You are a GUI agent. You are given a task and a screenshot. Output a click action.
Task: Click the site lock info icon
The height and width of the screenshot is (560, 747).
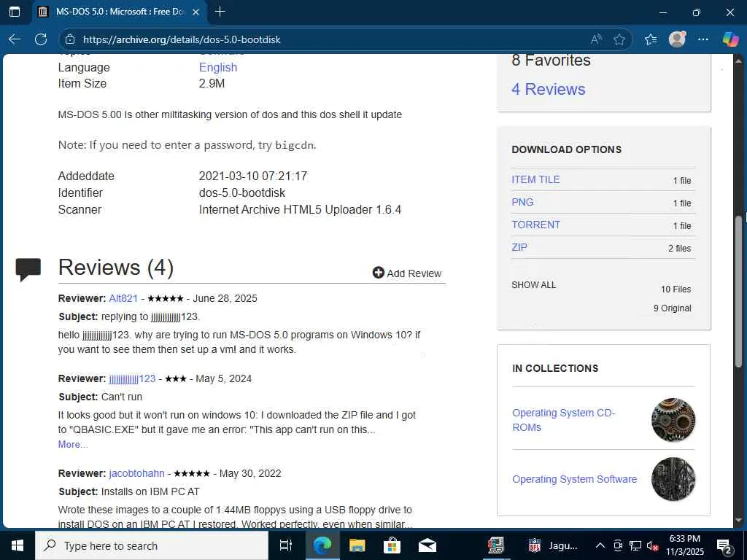pos(70,39)
